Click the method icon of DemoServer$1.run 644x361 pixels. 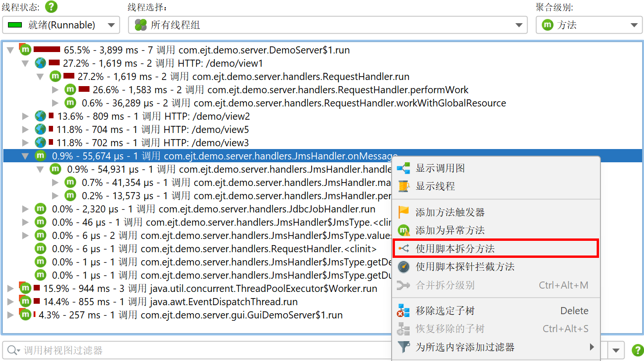[x=25, y=50]
